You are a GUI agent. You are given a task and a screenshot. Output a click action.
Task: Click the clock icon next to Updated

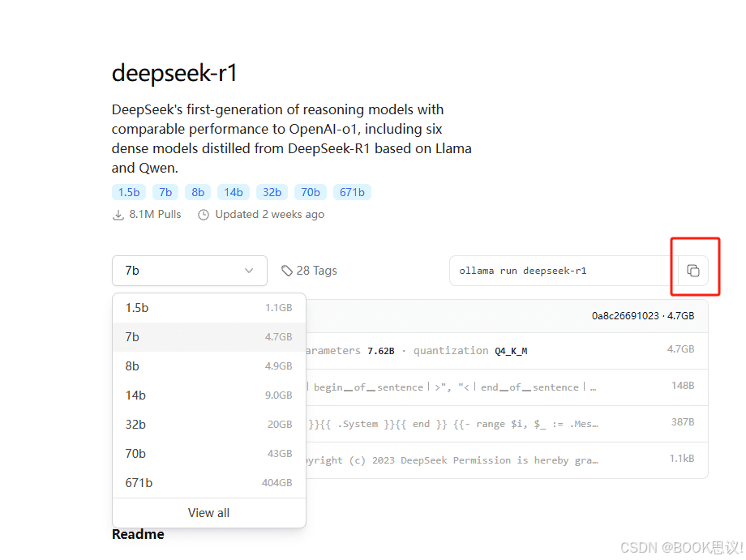tap(204, 215)
